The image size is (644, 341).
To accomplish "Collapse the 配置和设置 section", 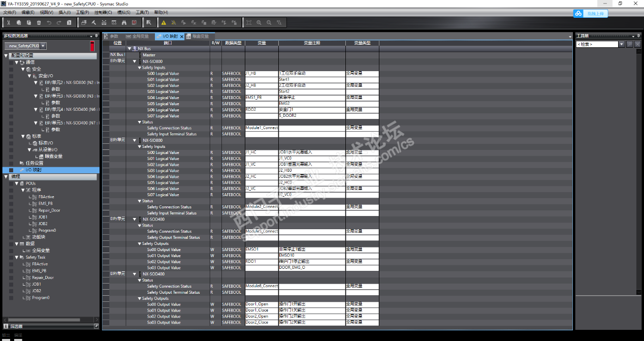I will pos(6,55).
